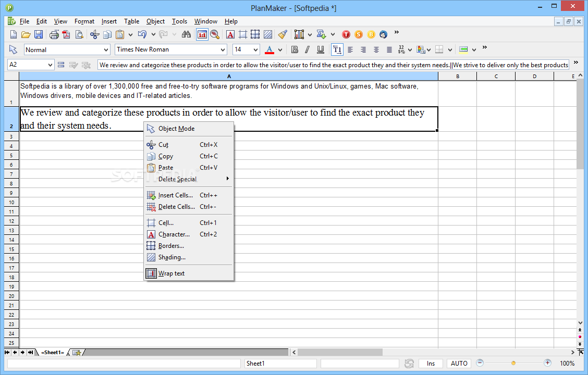Open the font size 14 dropdown
588x375 pixels.
coord(255,49)
